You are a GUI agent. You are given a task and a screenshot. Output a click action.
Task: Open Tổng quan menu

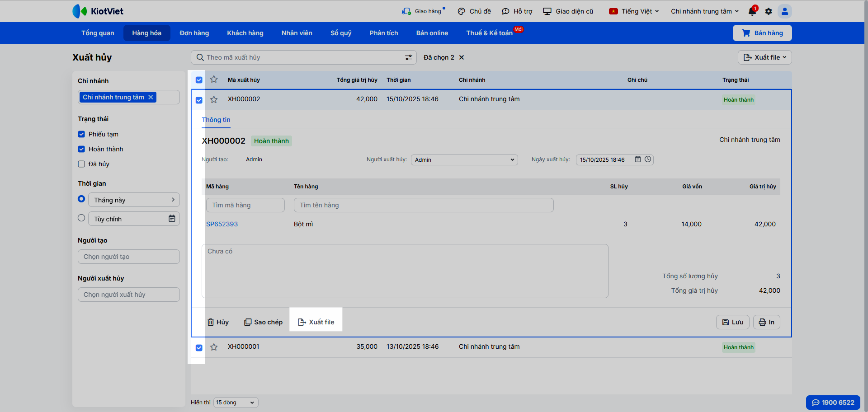pyautogui.click(x=98, y=33)
